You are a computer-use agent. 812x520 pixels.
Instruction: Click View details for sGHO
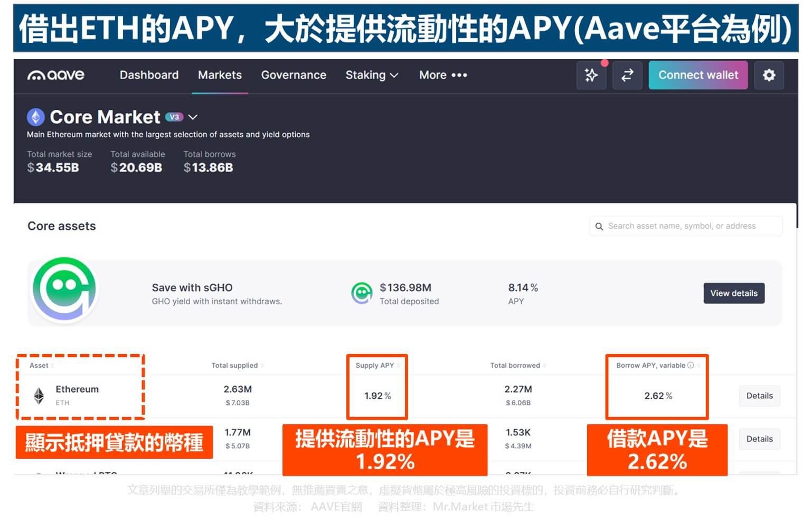[734, 293]
